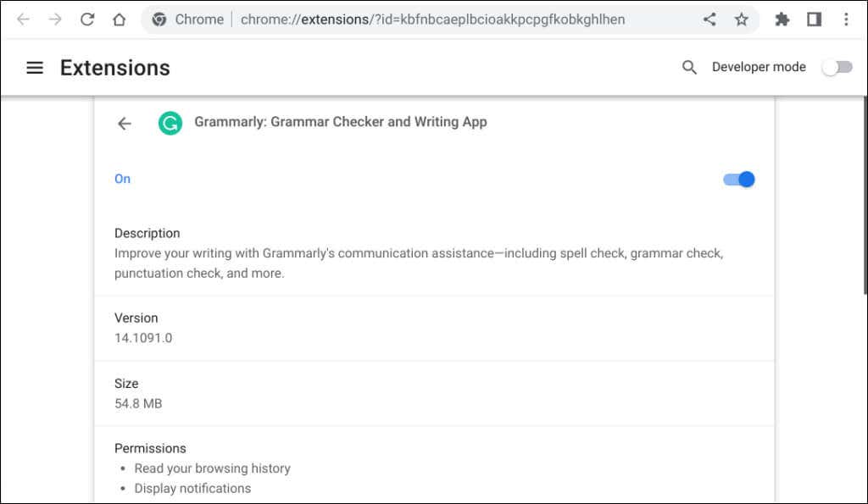The image size is (868, 504).
Task: Click the browser back arrow
Action: [23, 19]
